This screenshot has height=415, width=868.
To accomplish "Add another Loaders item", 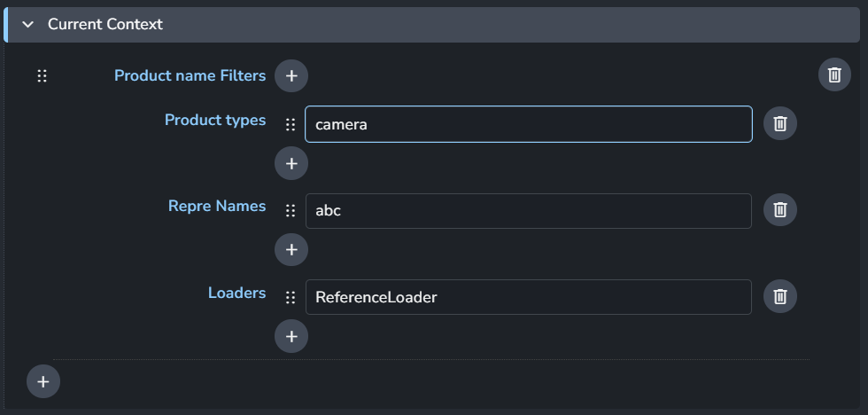I will click(291, 336).
